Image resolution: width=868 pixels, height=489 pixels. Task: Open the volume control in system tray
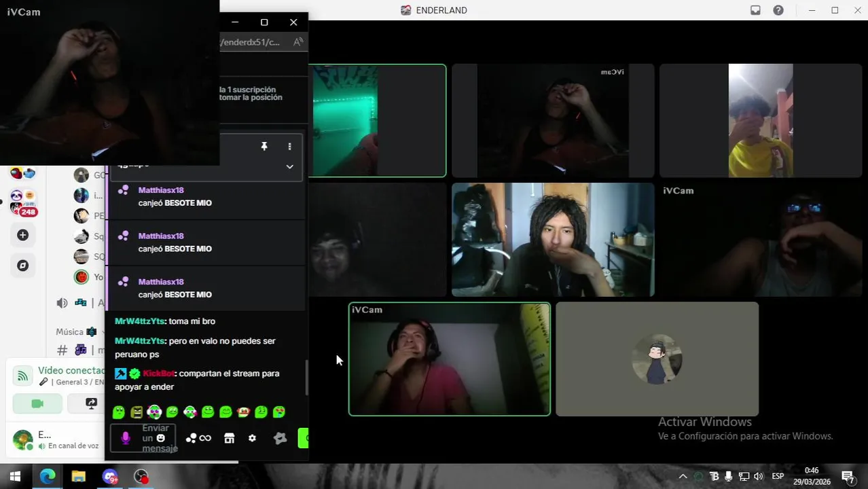point(758,476)
